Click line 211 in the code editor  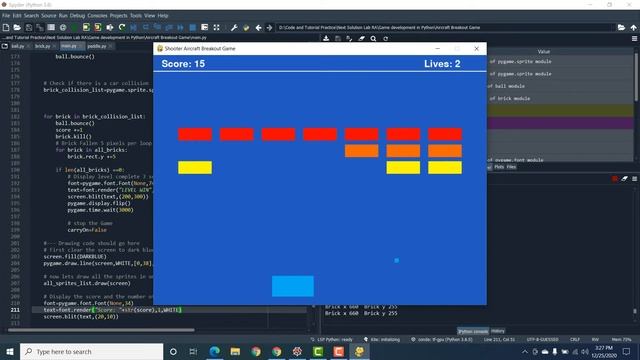[x=169, y=310]
